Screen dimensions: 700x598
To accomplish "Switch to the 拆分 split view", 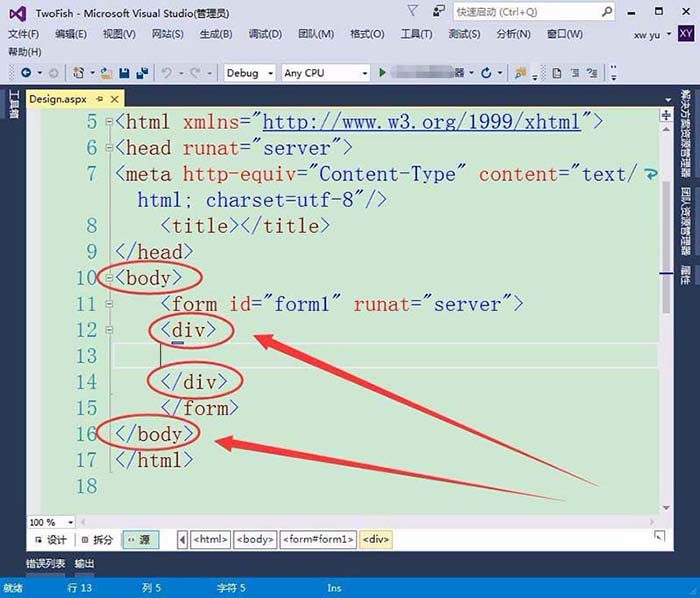I will [97, 540].
